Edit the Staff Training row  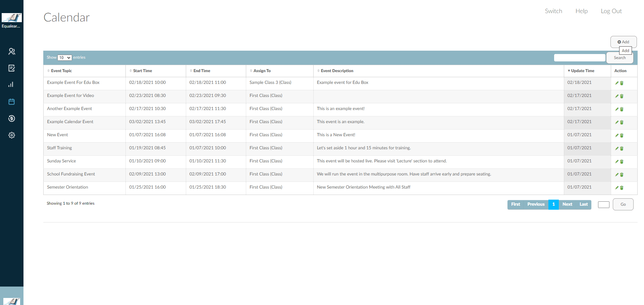coord(617,148)
